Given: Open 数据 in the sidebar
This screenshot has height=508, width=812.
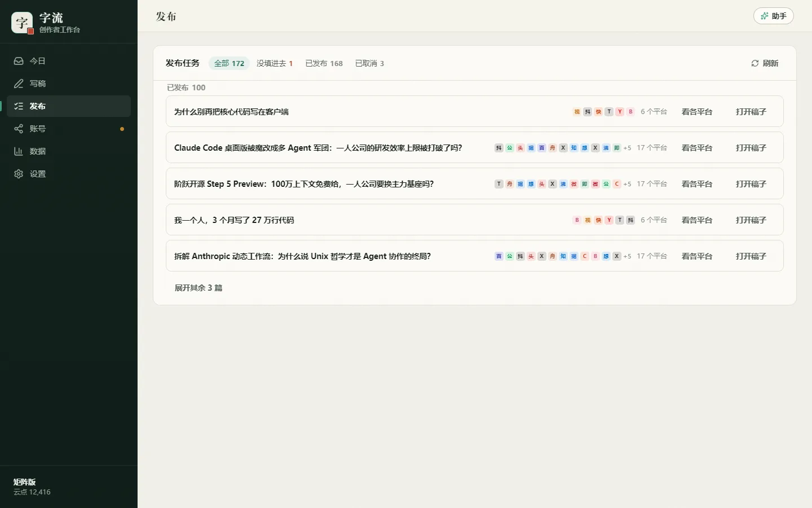Looking at the screenshot, I should coord(69,151).
